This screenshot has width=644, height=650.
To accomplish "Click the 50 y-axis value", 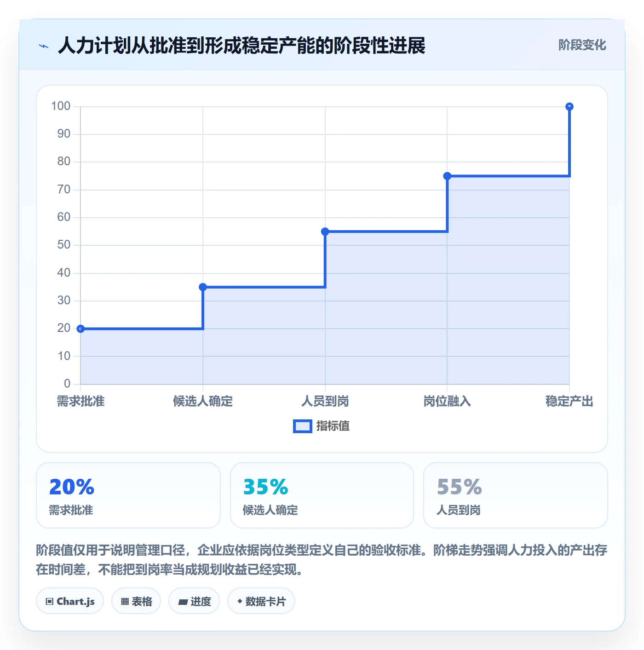I will pyautogui.click(x=64, y=245).
